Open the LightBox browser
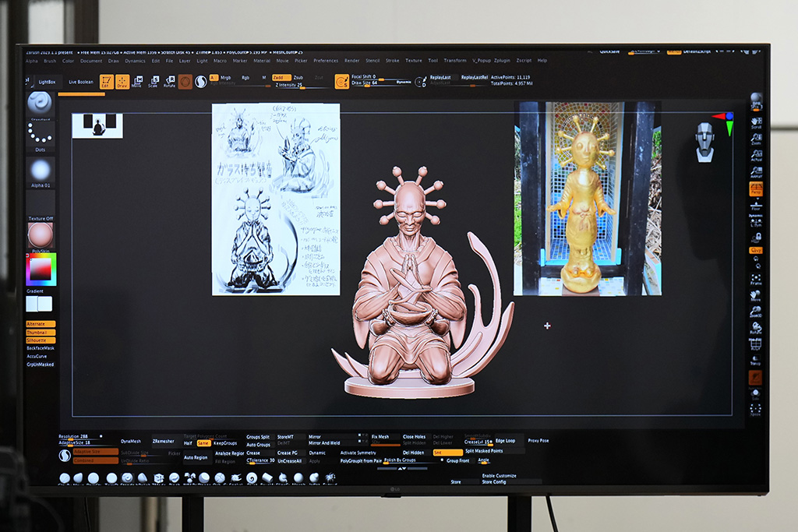 pyautogui.click(x=47, y=82)
